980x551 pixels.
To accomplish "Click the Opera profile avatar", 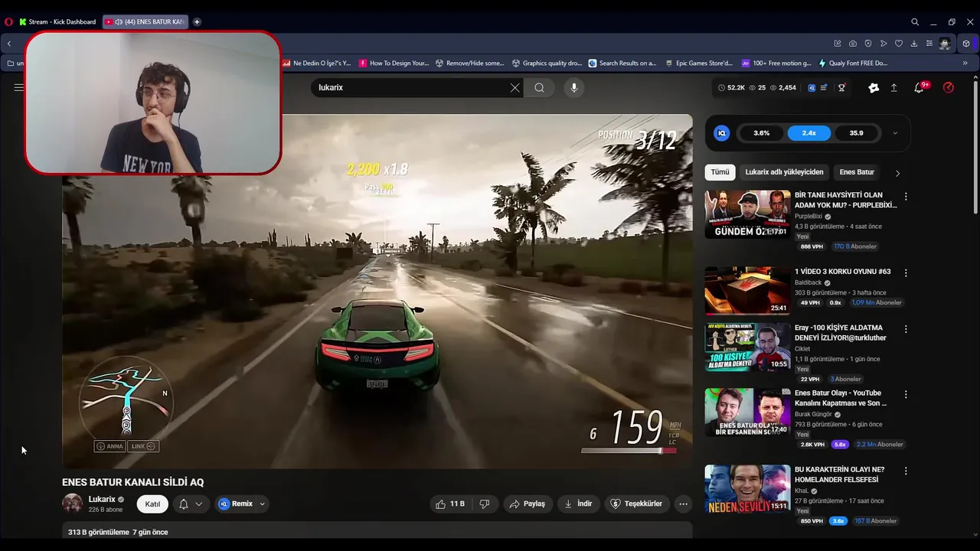I will pyautogui.click(x=946, y=44).
